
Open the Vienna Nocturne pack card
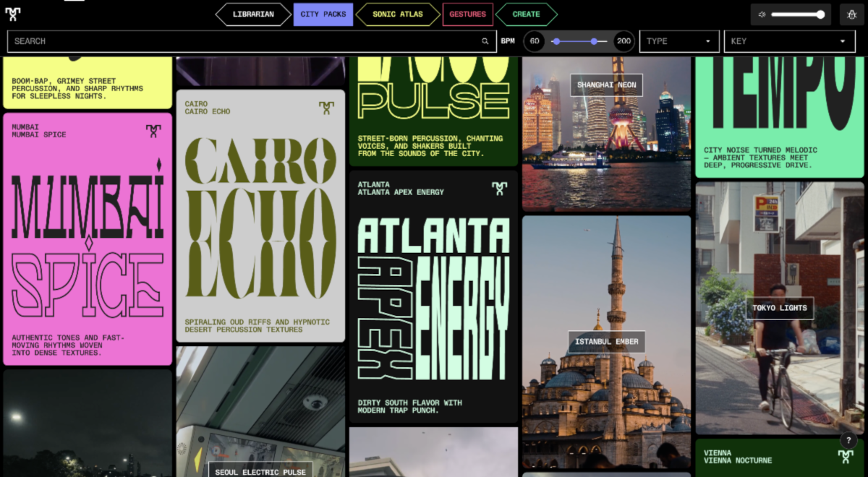pos(780,457)
